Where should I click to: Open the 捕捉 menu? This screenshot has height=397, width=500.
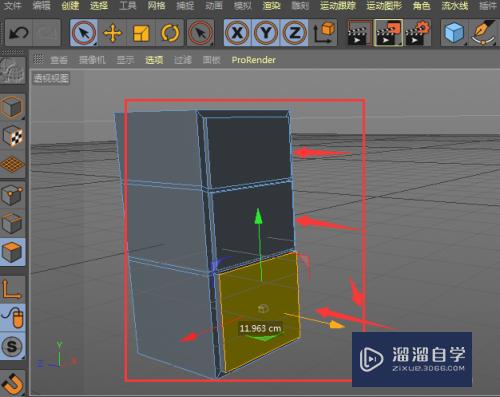(185, 6)
